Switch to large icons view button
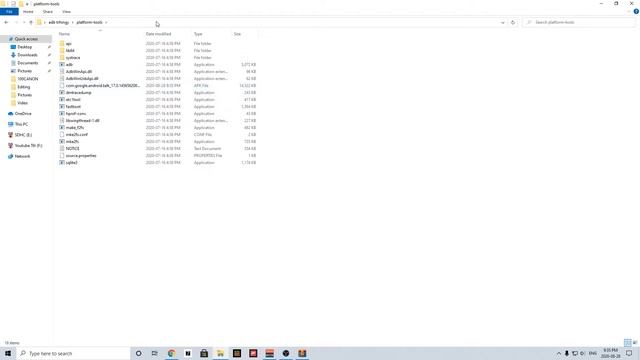This screenshot has width=640, height=360. click(x=635, y=343)
